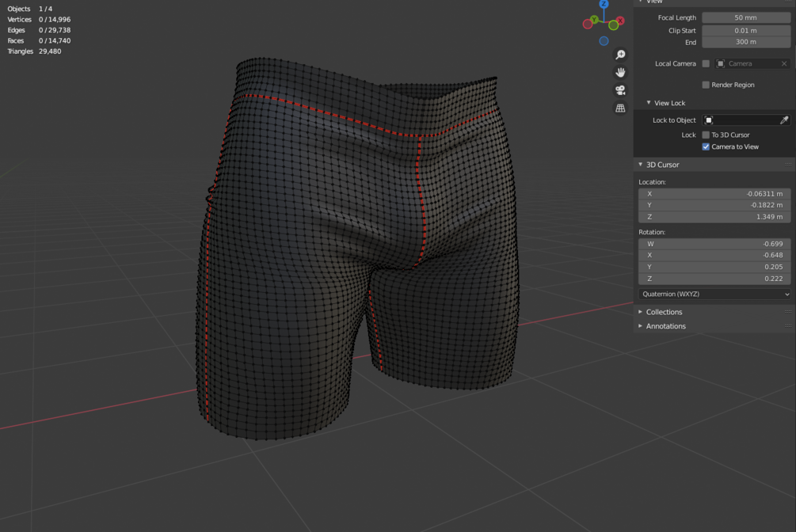796x532 pixels.
Task: Click the negative X axis gizmo circle
Action: pyautogui.click(x=588, y=25)
